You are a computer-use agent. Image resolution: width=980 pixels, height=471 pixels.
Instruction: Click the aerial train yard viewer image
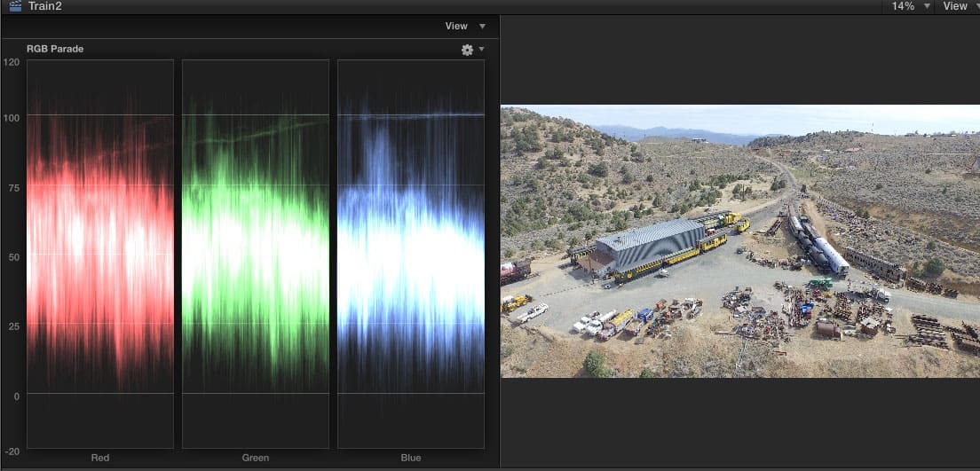[740, 241]
